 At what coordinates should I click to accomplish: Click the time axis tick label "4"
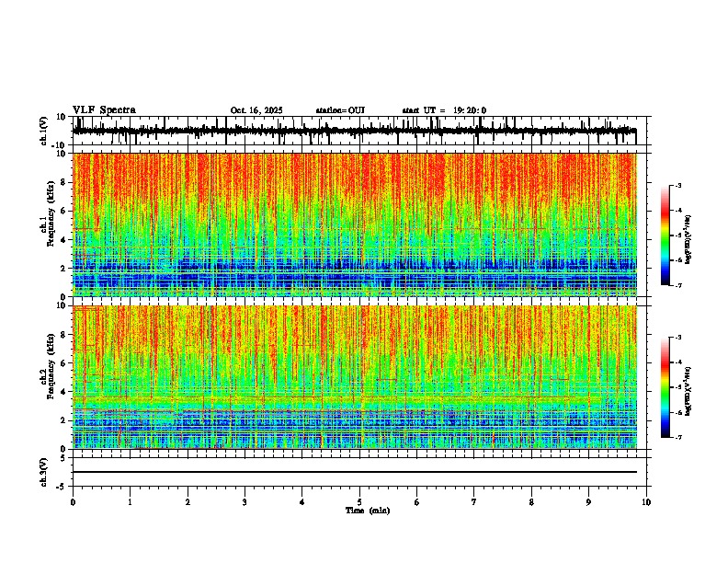tap(302, 502)
